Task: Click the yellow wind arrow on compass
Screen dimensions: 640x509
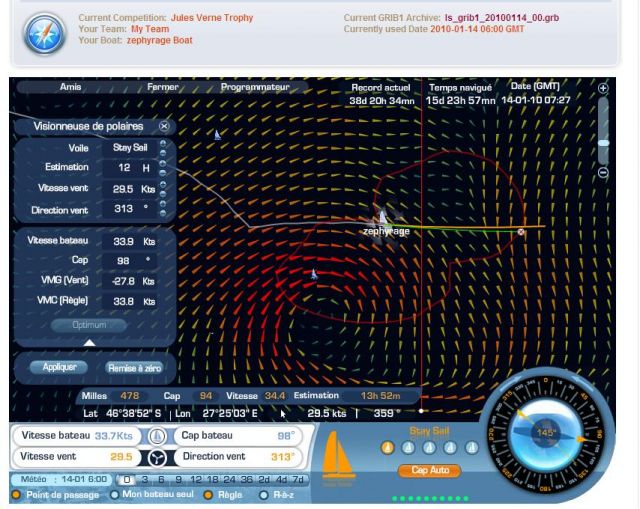Action: tap(521, 415)
